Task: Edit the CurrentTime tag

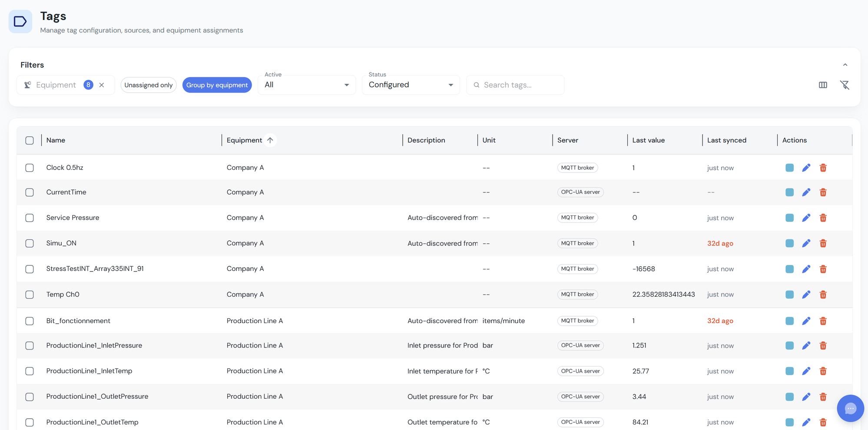Action: click(x=806, y=192)
